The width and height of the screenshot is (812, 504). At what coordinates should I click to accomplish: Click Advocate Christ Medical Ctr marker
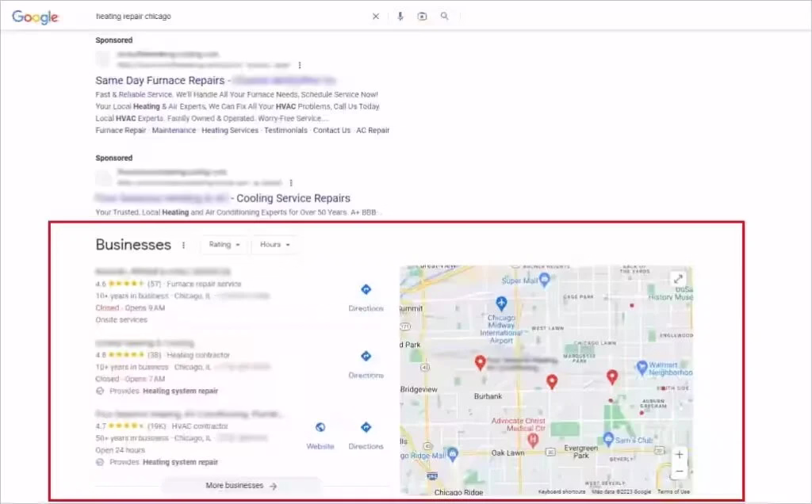(532, 441)
